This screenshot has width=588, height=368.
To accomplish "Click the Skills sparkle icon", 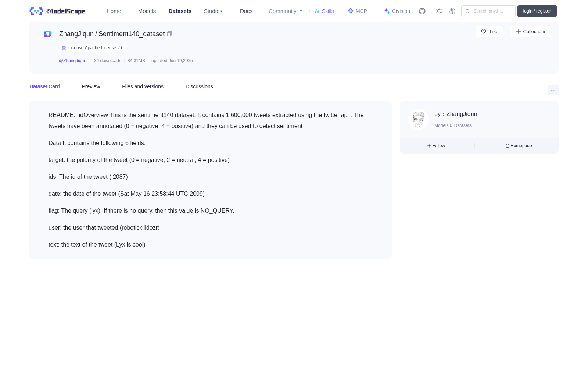I will click(x=318, y=11).
